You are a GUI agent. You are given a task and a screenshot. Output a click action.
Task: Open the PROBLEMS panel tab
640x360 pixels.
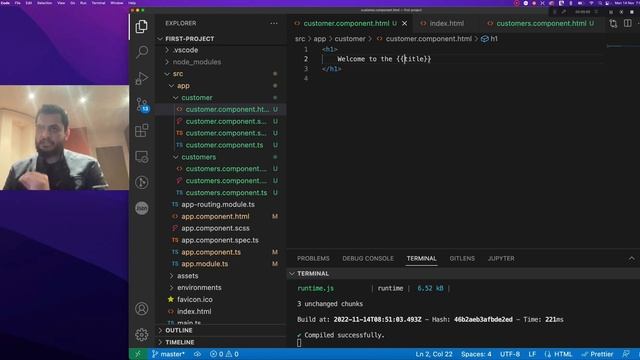(313, 258)
